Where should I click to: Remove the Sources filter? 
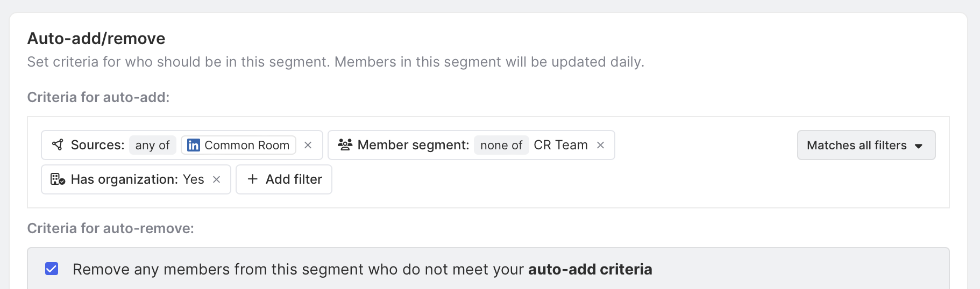(308, 145)
